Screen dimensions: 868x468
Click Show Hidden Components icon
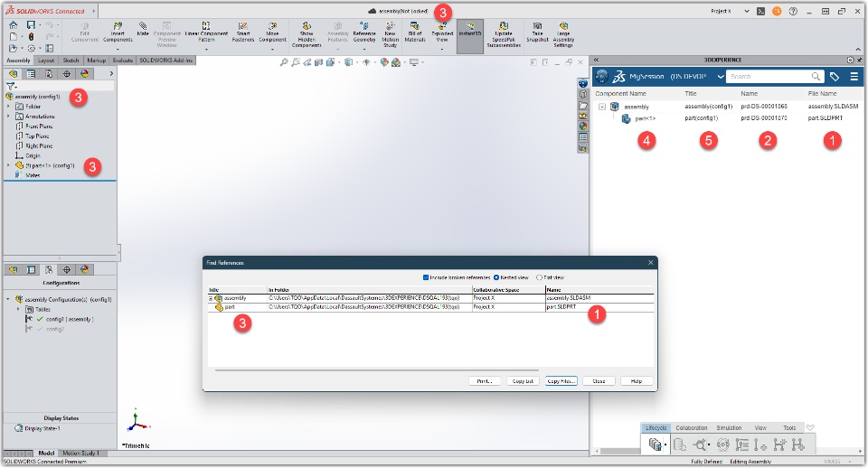(x=307, y=34)
